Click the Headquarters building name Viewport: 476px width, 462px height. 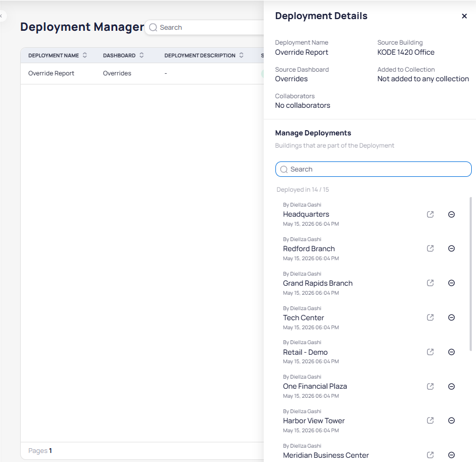pos(306,214)
